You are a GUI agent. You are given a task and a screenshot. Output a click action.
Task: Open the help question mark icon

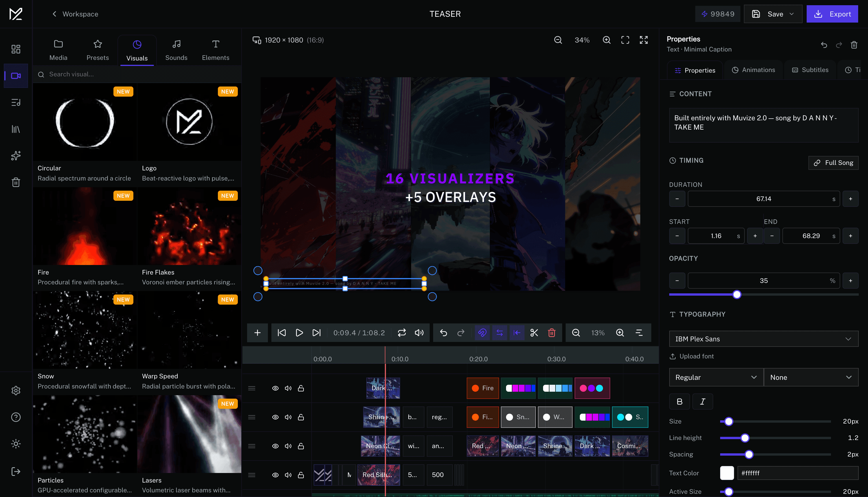[16, 417]
